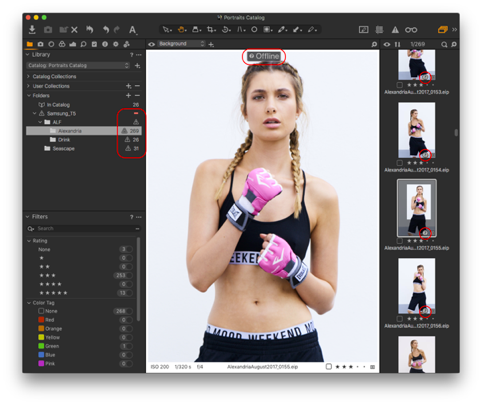Screen dimensions: 482x405
Task: Select the Keystone tool
Action: [x=241, y=30]
